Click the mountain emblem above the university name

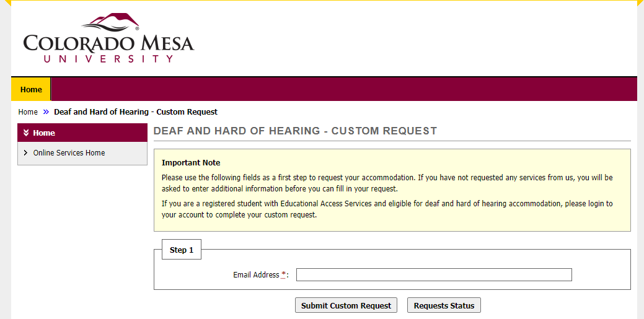[110, 23]
